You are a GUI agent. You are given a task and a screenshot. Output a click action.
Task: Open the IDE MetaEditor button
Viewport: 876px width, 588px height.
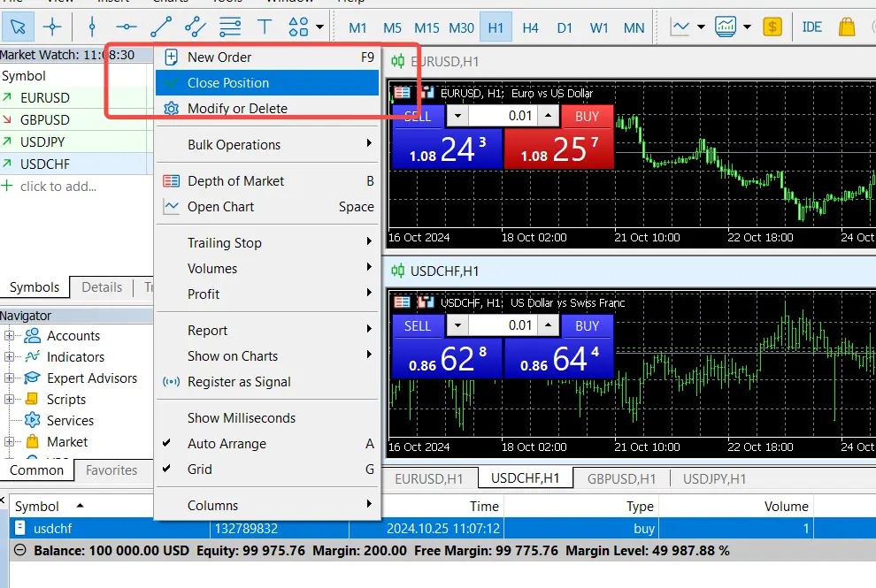[x=811, y=27]
